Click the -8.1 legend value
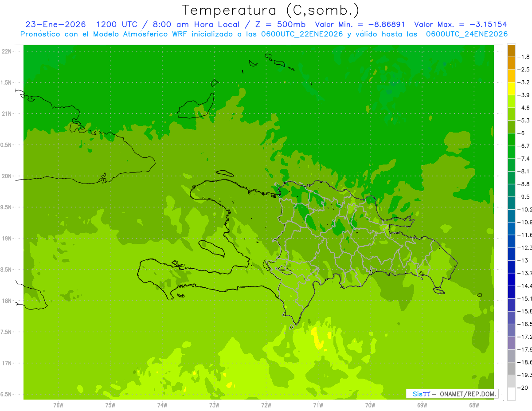This screenshot has width=532, height=411. [524, 171]
